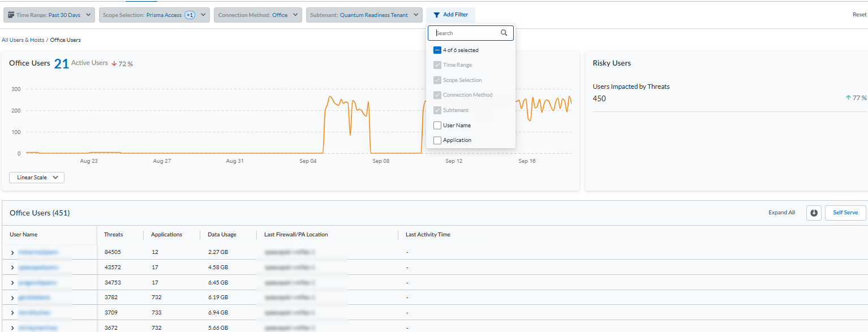Enable the Application filter checkbox

tap(437, 140)
